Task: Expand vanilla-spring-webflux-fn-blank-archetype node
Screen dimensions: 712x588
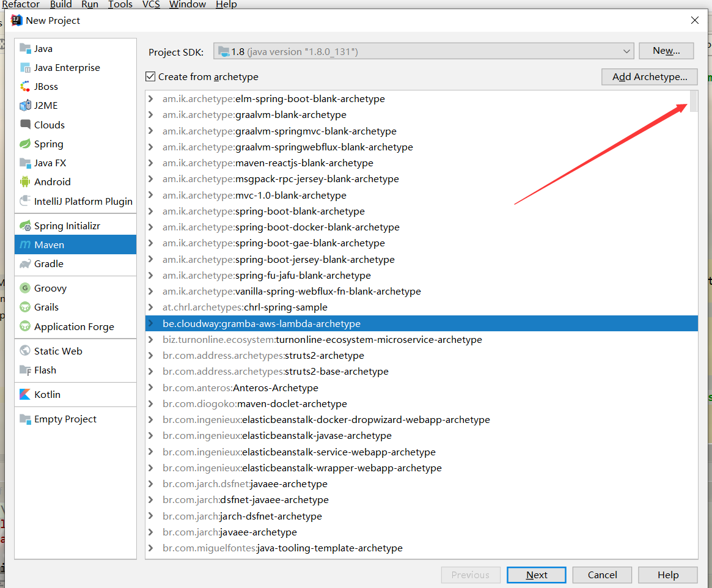Action: 150,291
